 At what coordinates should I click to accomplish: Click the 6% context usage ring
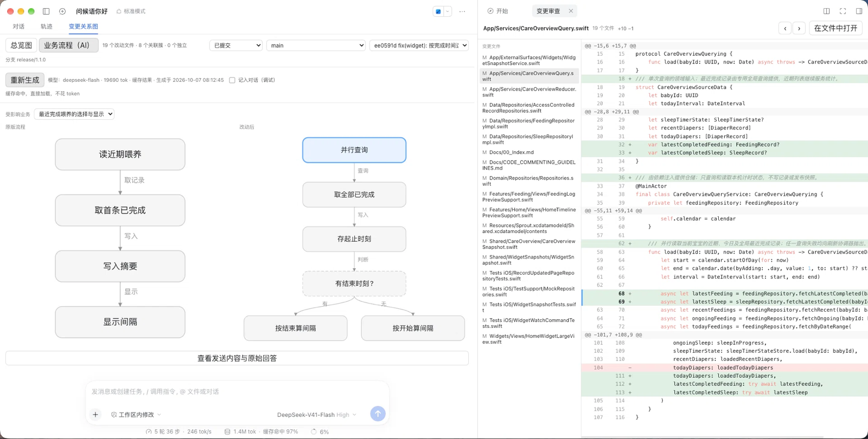[314, 432]
